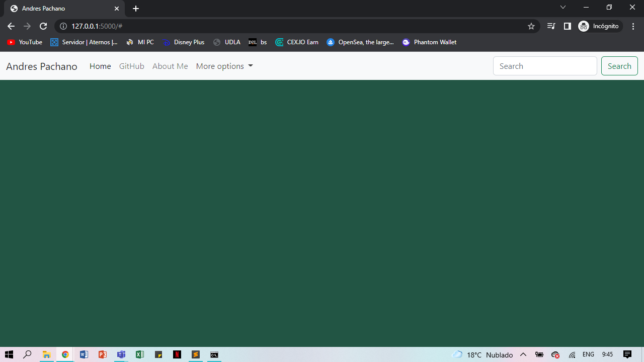The width and height of the screenshot is (644, 362).
Task: Open the YouTube bookmark
Action: pyautogui.click(x=25, y=42)
